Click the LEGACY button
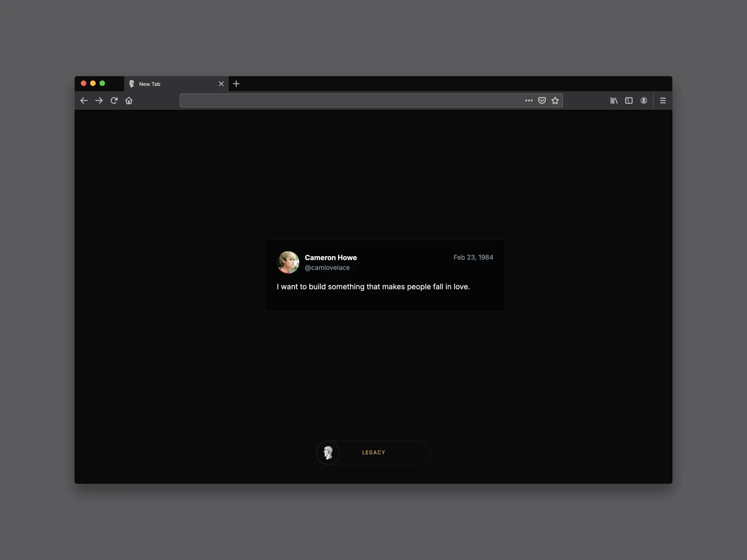Image resolution: width=747 pixels, height=560 pixels. tap(374, 452)
